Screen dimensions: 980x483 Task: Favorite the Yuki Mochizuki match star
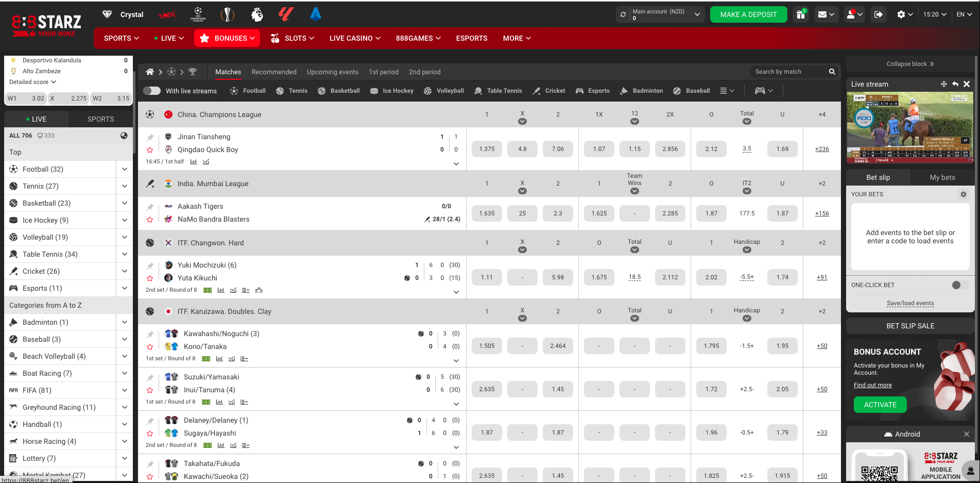pos(150,278)
